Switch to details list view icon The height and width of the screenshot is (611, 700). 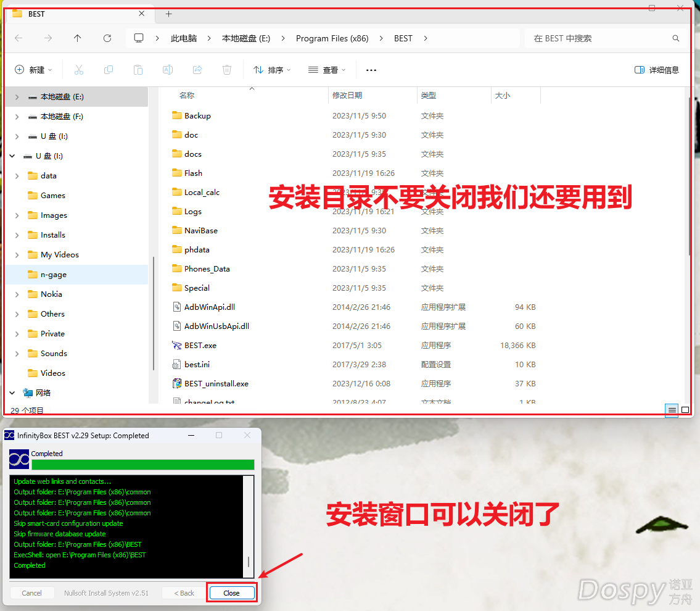(672, 410)
